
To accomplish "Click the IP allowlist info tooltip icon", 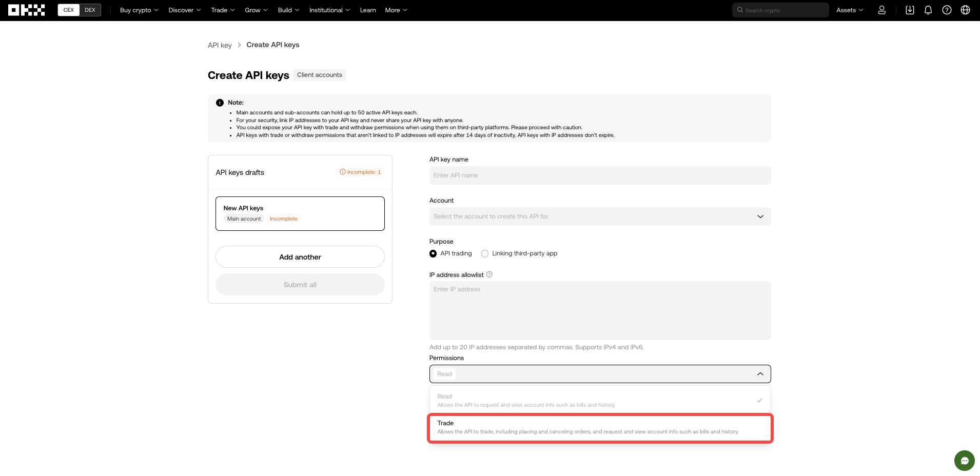I will pos(489,274).
